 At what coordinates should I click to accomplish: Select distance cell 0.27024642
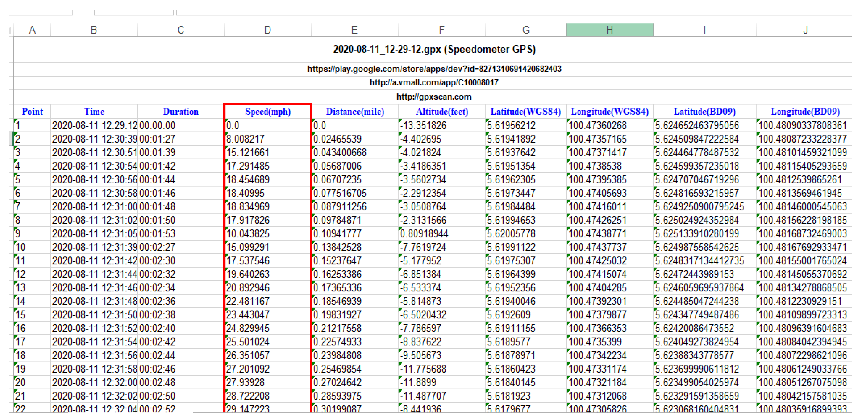click(x=337, y=383)
